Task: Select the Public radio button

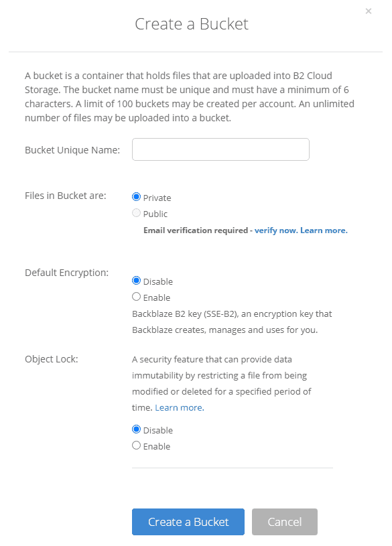Action: (x=136, y=213)
